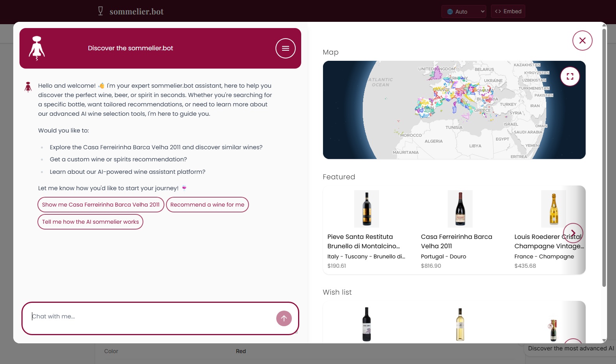Open the white wine bottle in Wish list

tap(460, 324)
